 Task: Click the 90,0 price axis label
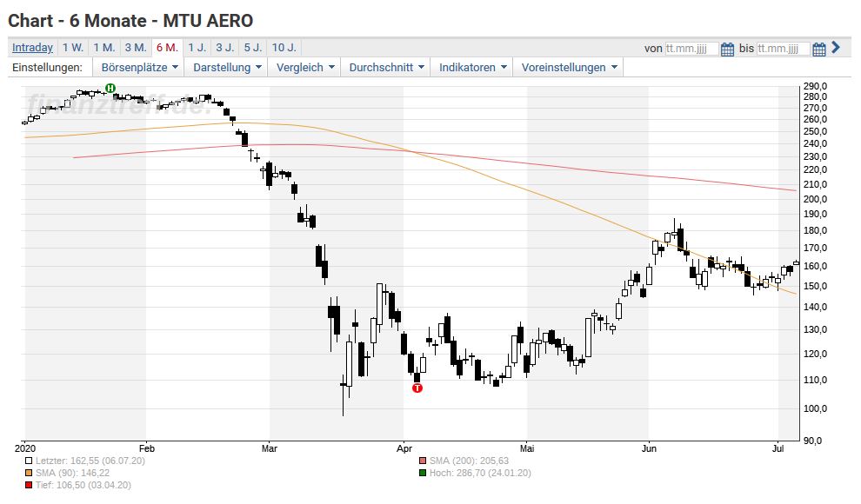pos(812,441)
